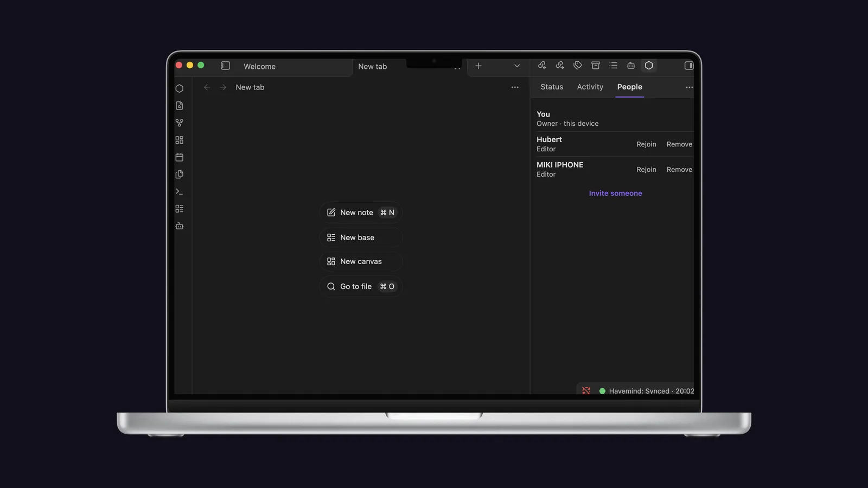The height and width of the screenshot is (488, 868).
Task: Toggle the right sidebar panel
Action: pos(689,66)
